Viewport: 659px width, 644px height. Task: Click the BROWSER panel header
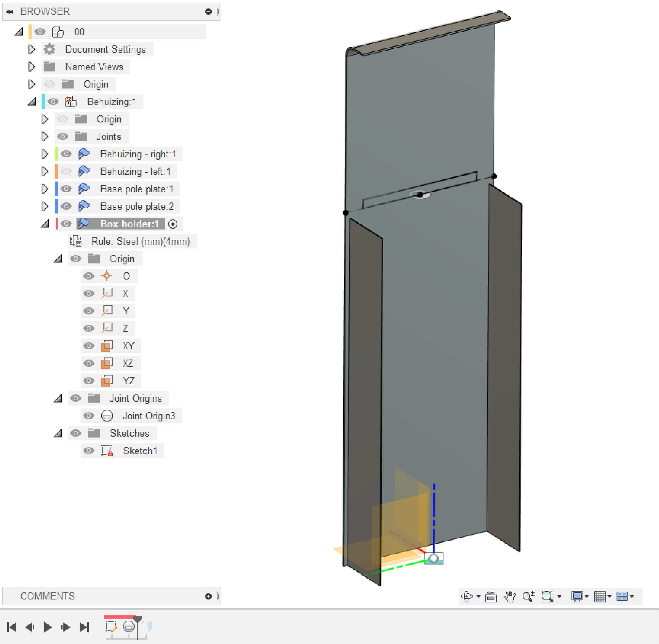coord(45,11)
